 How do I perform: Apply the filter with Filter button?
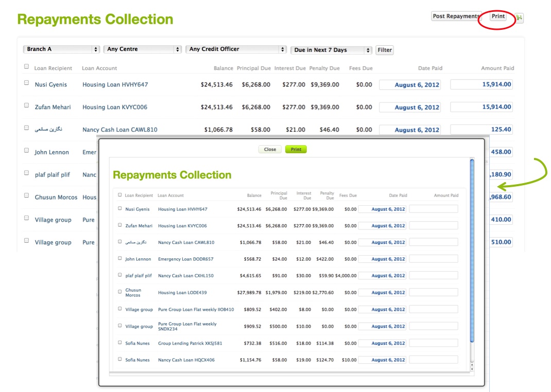point(385,50)
